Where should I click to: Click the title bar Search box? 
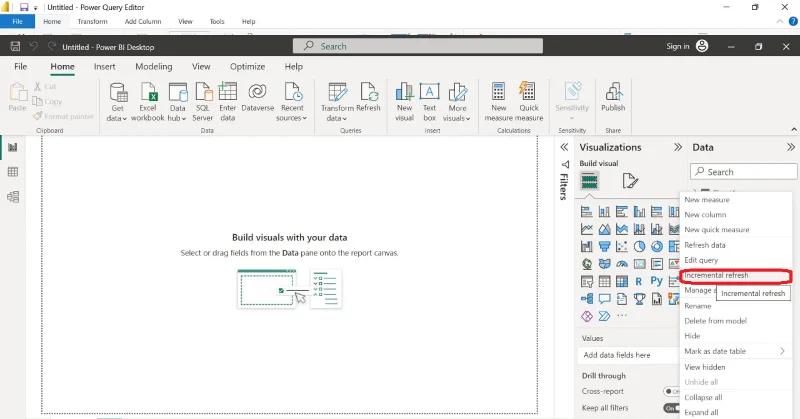pyautogui.click(x=418, y=46)
